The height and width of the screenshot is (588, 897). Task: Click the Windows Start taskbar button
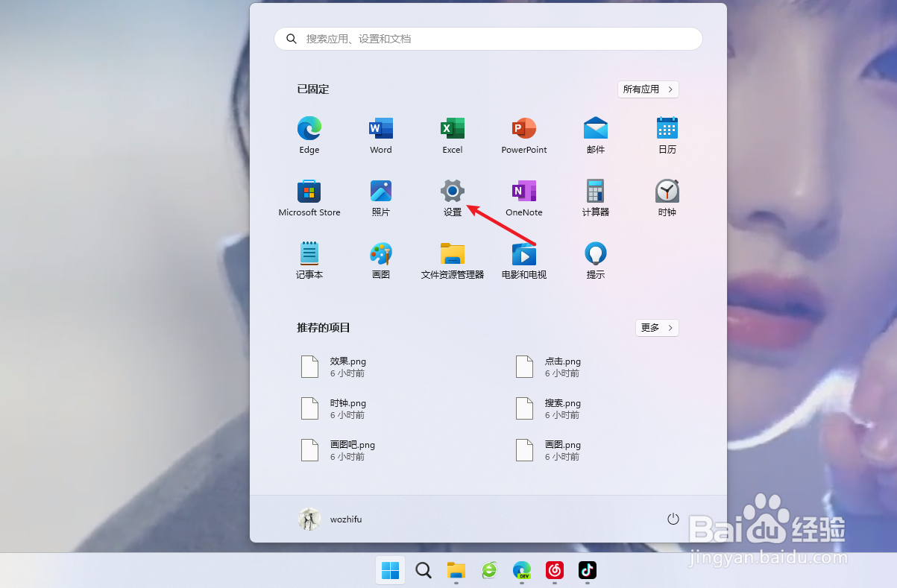coord(390,570)
